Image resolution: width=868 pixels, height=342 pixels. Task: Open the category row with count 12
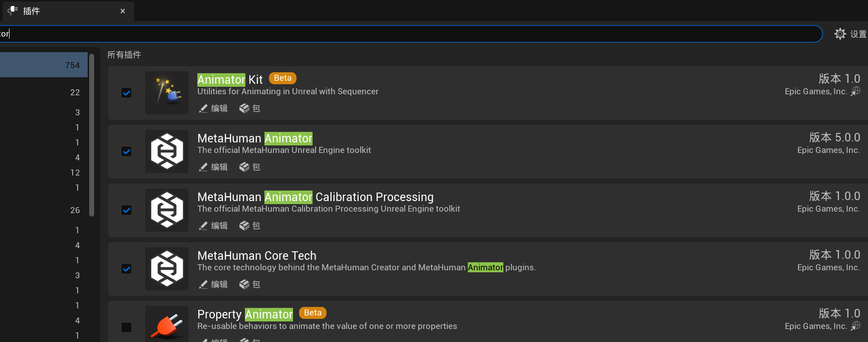44,173
